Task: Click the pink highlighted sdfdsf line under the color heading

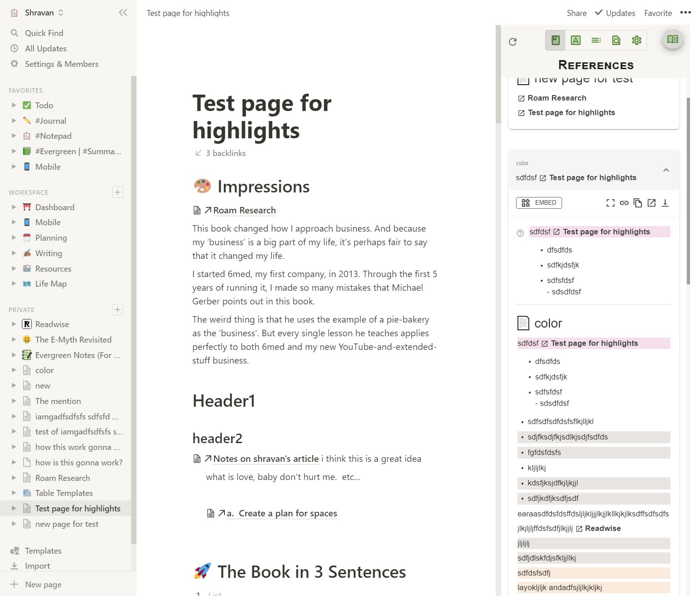Action: pos(593,343)
